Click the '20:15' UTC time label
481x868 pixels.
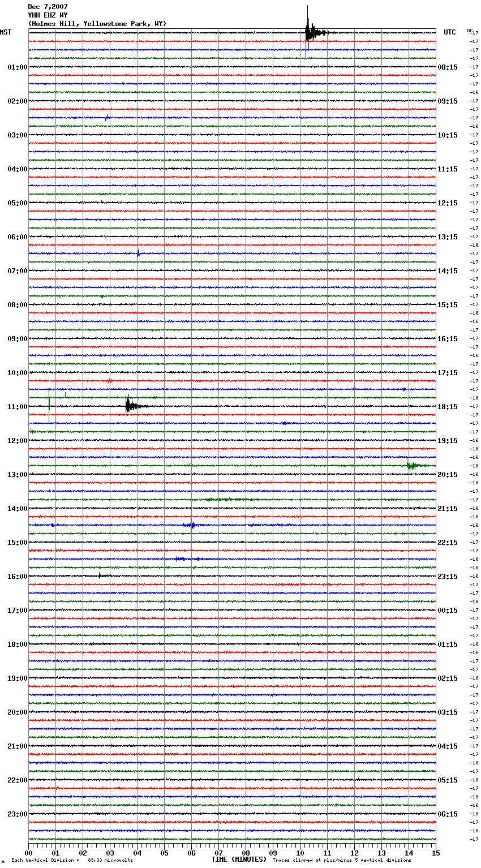point(448,475)
